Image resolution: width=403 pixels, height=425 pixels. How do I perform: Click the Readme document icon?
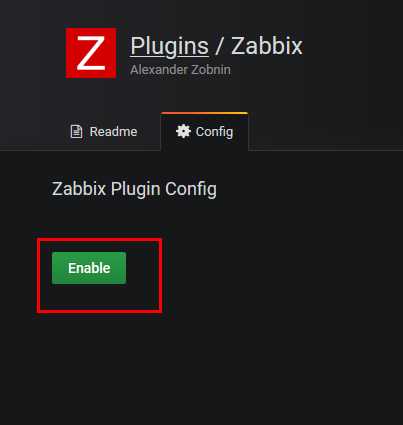76,131
